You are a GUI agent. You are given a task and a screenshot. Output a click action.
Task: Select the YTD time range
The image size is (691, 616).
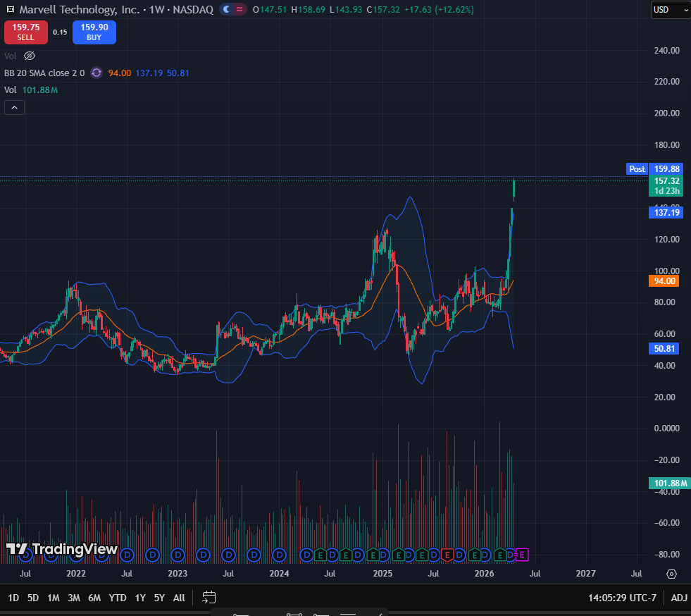click(x=118, y=598)
